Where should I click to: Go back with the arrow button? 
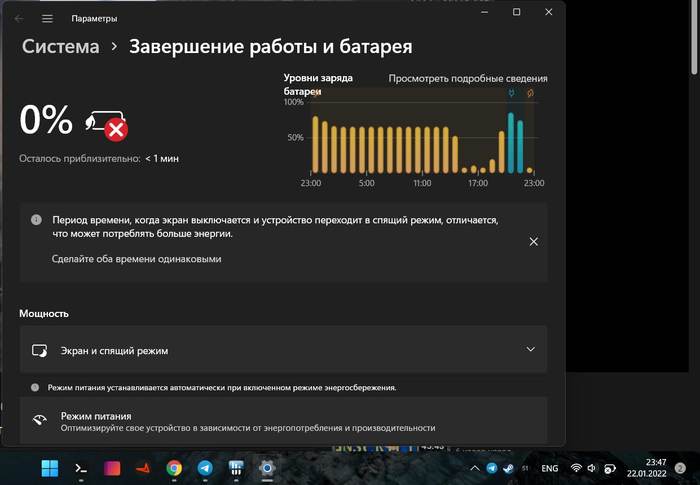[19, 18]
